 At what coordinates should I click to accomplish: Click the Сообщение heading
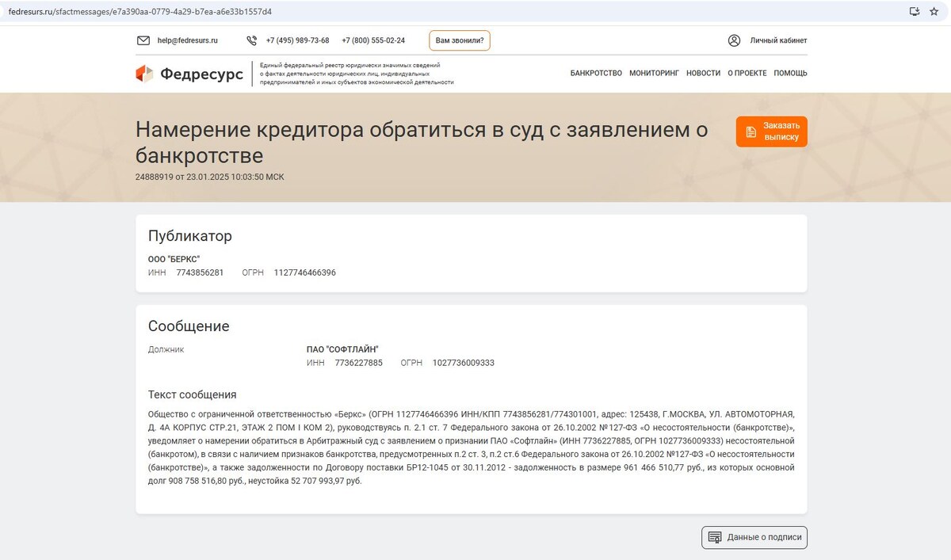point(189,326)
